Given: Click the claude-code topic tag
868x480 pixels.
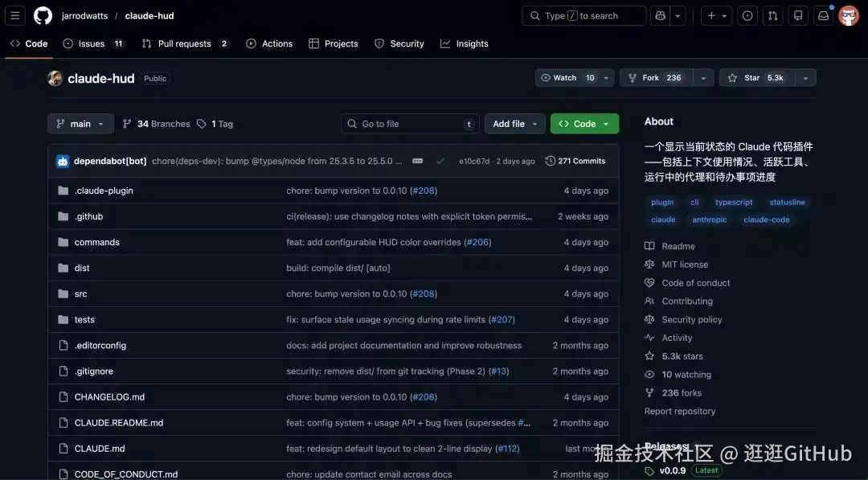Looking at the screenshot, I should pos(767,219).
